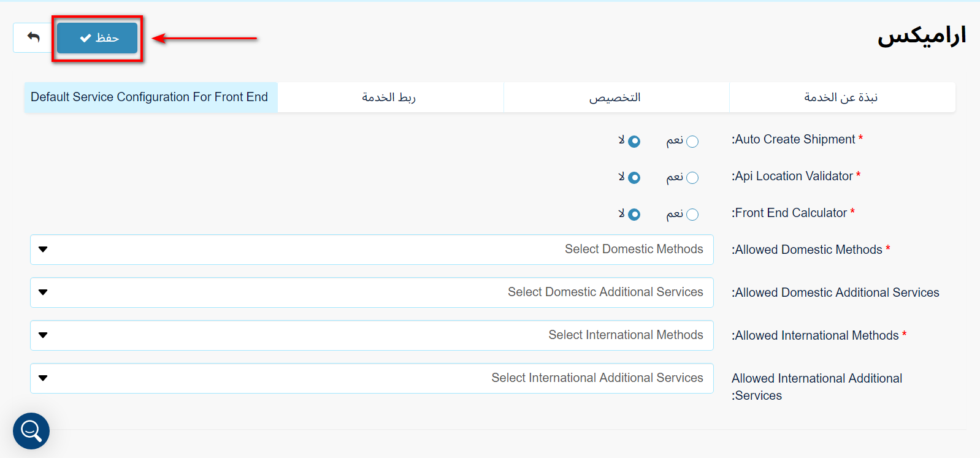The height and width of the screenshot is (458, 980).
Task: Open the ربط الخدمة tab
Action: pos(390,97)
